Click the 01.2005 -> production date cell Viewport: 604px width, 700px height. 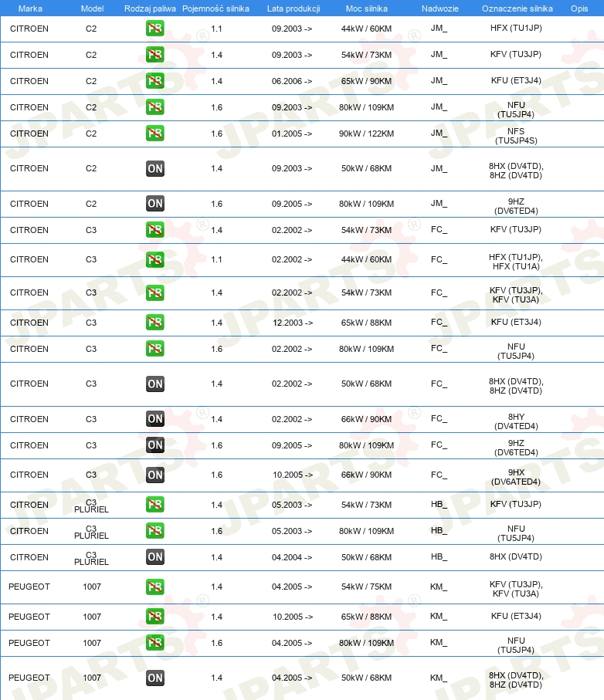point(292,134)
